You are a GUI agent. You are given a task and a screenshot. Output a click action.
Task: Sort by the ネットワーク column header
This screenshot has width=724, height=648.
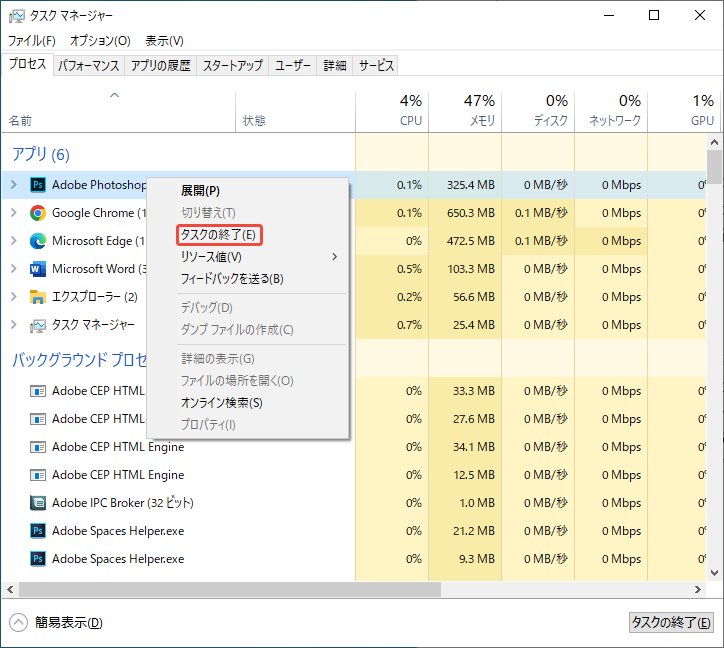pos(611,111)
